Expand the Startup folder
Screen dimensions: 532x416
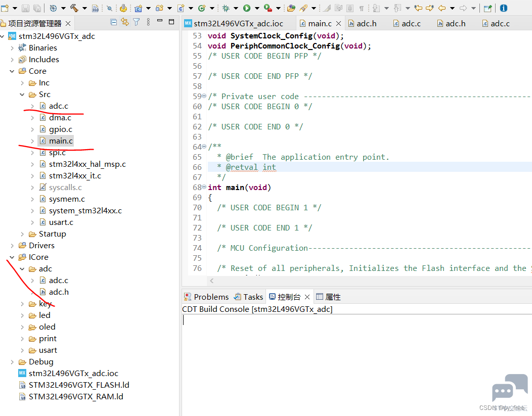click(x=22, y=234)
